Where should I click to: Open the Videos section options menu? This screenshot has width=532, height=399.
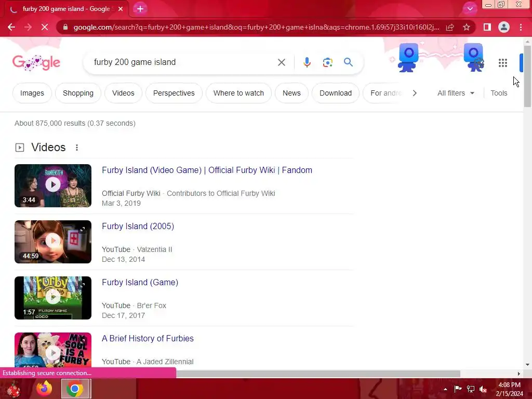point(77,148)
